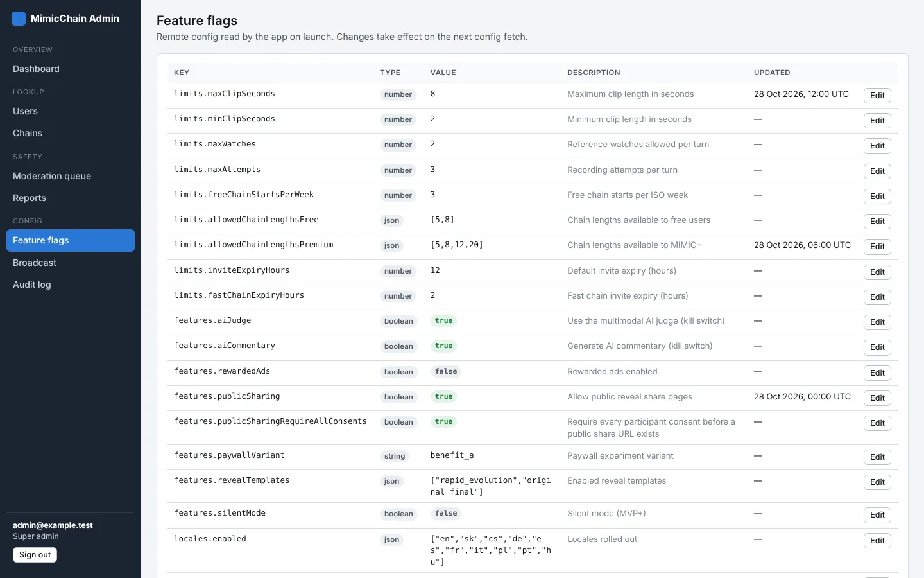Edit the limits.freeChainStartsPerWeek flag

click(x=877, y=197)
